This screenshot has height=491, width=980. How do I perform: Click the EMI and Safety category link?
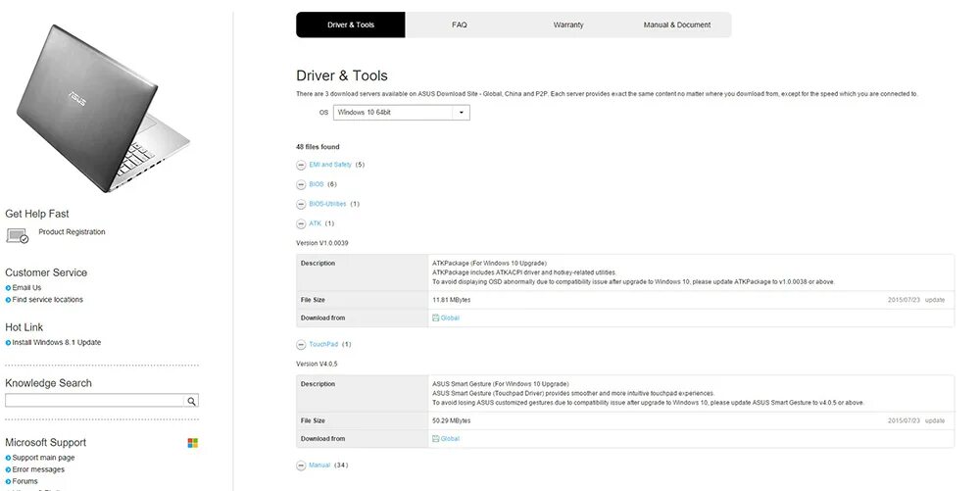(x=330, y=165)
